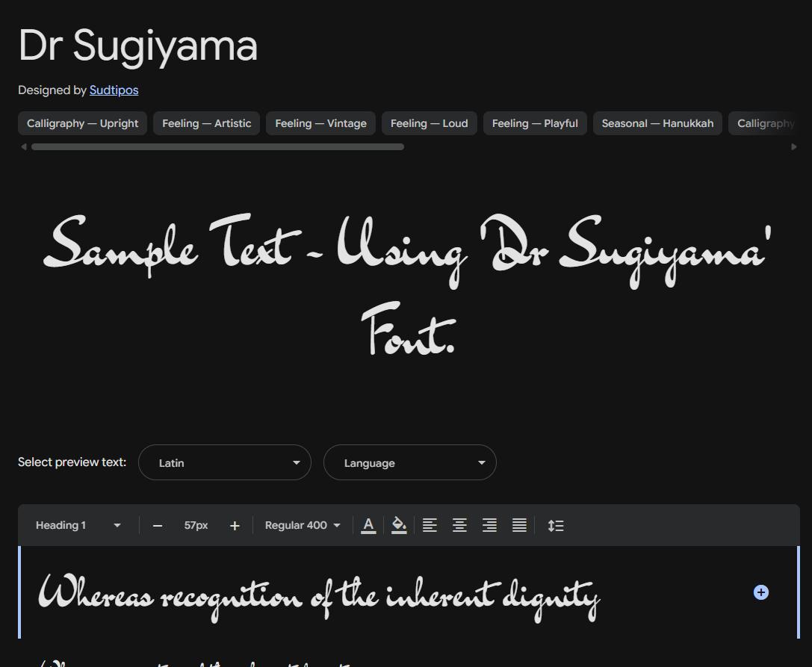This screenshot has width=812, height=667.
Task: Select the Feeling — Playful tag
Action: (535, 123)
